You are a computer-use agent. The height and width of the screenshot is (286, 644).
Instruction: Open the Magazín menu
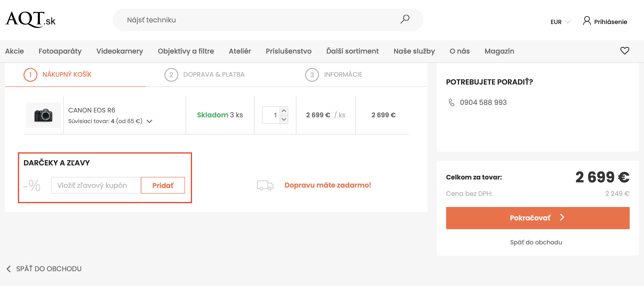click(499, 51)
